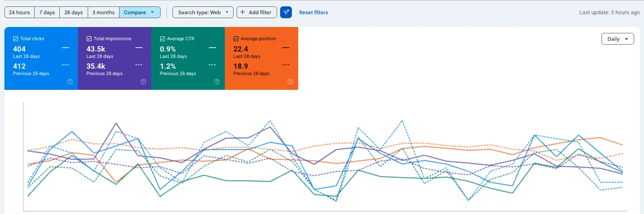Open the Search type: Web dropdown
Image resolution: width=644 pixels, height=214 pixels.
click(x=203, y=12)
